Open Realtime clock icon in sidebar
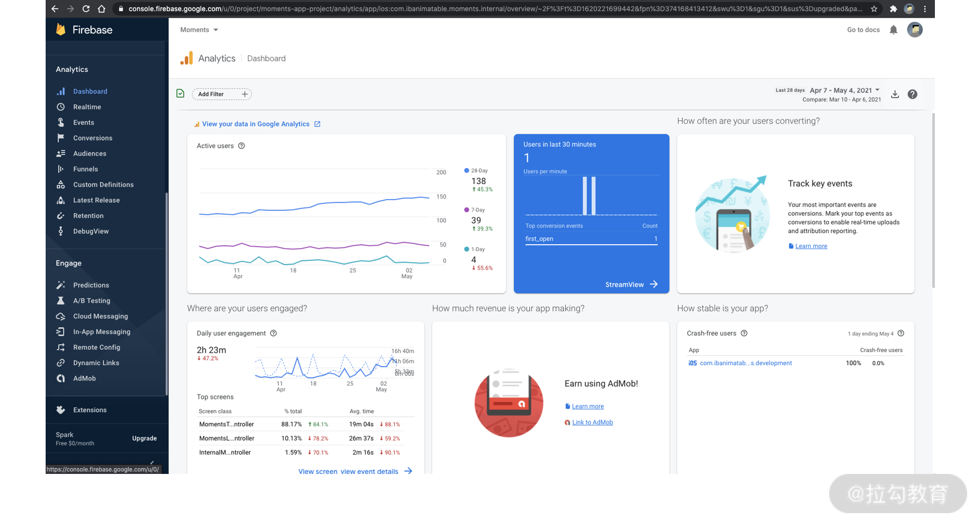The height and width of the screenshot is (526, 980). (61, 107)
